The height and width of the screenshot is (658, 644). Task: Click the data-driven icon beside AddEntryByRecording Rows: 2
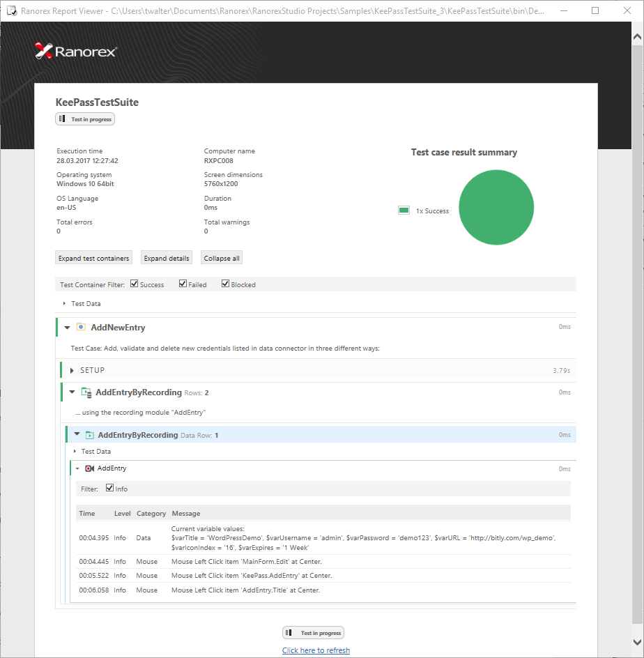click(x=86, y=392)
